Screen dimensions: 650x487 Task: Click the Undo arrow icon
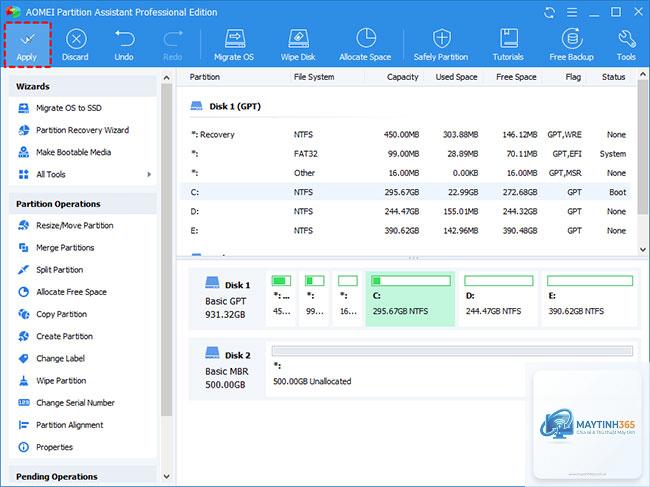point(124,45)
